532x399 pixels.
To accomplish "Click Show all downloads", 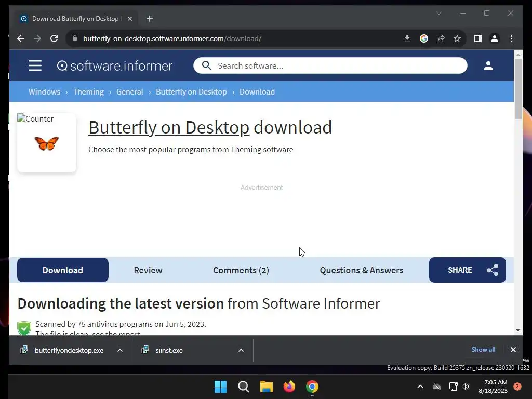I will (x=483, y=350).
